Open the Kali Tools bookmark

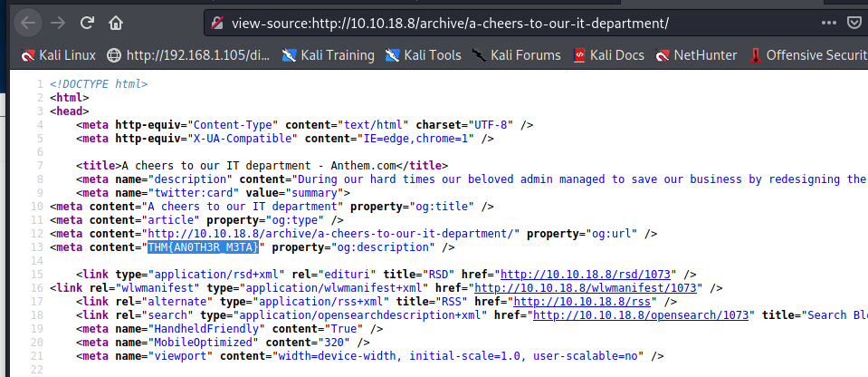(423, 55)
